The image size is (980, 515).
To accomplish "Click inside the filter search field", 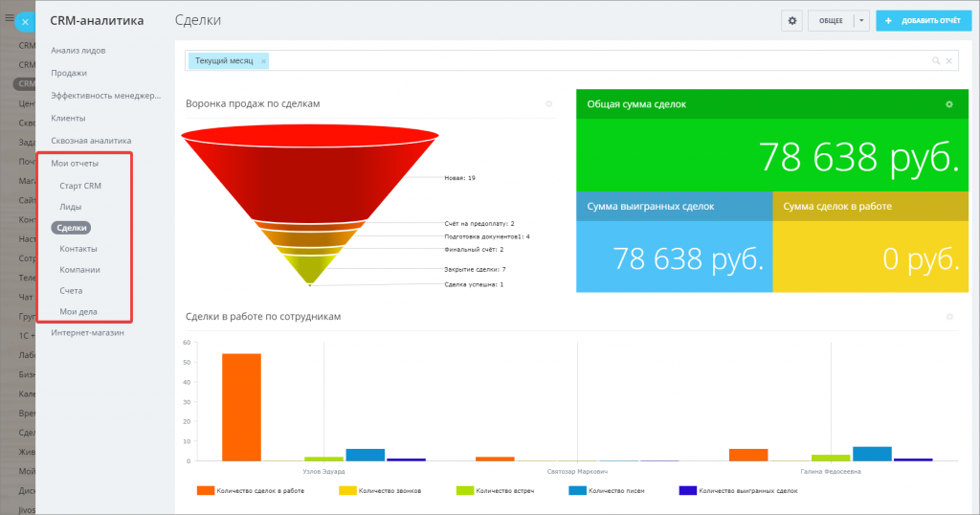I will (x=593, y=61).
